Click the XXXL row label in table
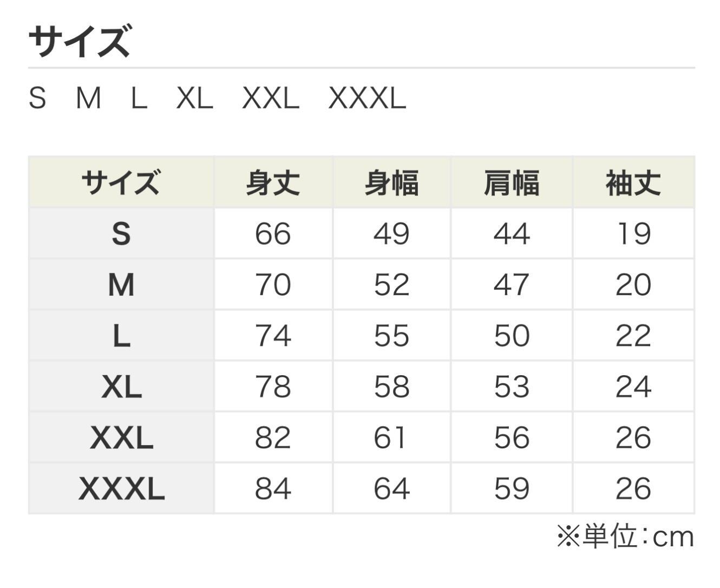Image resolution: width=720 pixels, height=588 pixels. 121,488
